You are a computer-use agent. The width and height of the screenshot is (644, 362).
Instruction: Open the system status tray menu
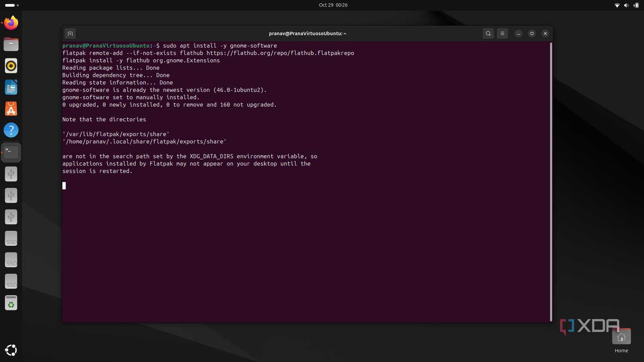click(x=626, y=5)
